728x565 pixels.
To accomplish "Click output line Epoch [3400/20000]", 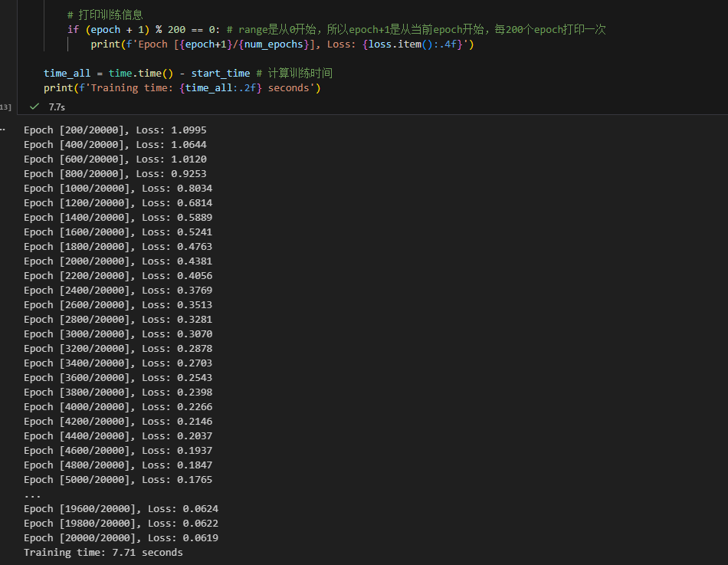I will click(x=118, y=363).
